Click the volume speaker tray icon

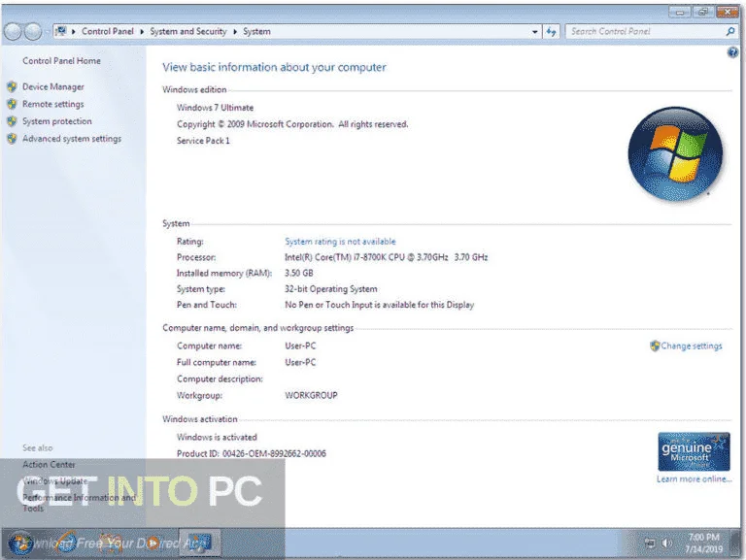tap(666, 543)
